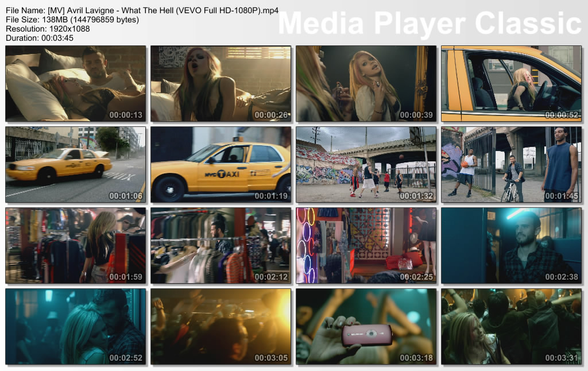Viewport: 588px width, 371px height.
Task: Select the thumbnail stamped 00:00:26
Action: [221, 84]
